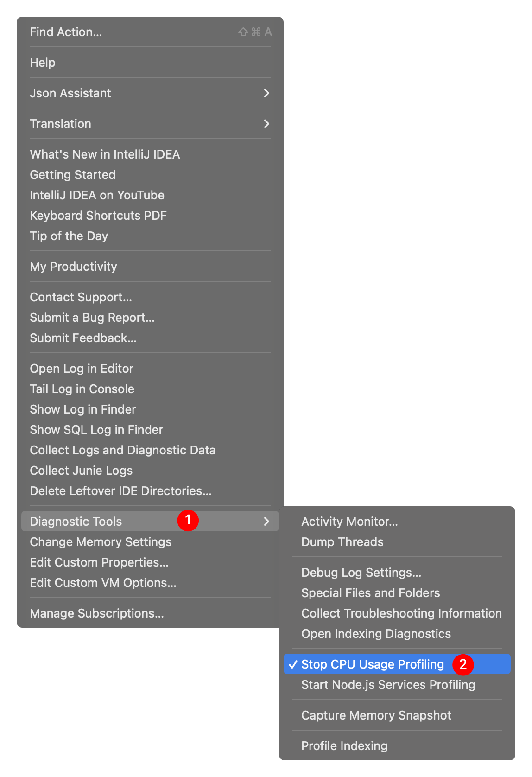Viewport: 532px width, 777px height.
Task: Open Change Memory Settings
Action: pyautogui.click(x=101, y=542)
